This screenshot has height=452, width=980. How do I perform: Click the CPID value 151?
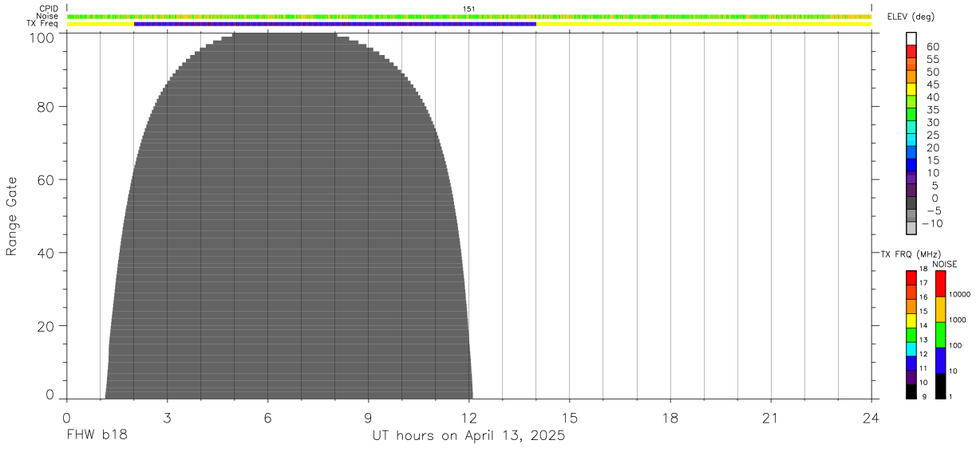click(468, 9)
